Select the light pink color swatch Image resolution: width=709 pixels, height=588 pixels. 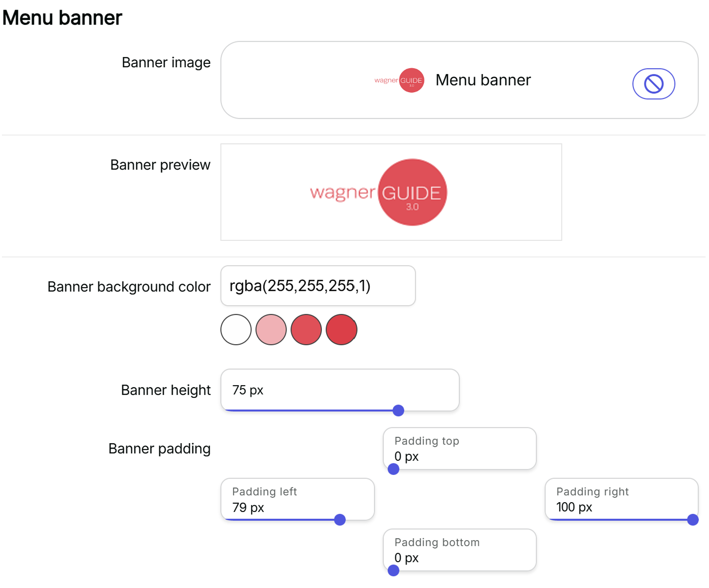[271, 330]
